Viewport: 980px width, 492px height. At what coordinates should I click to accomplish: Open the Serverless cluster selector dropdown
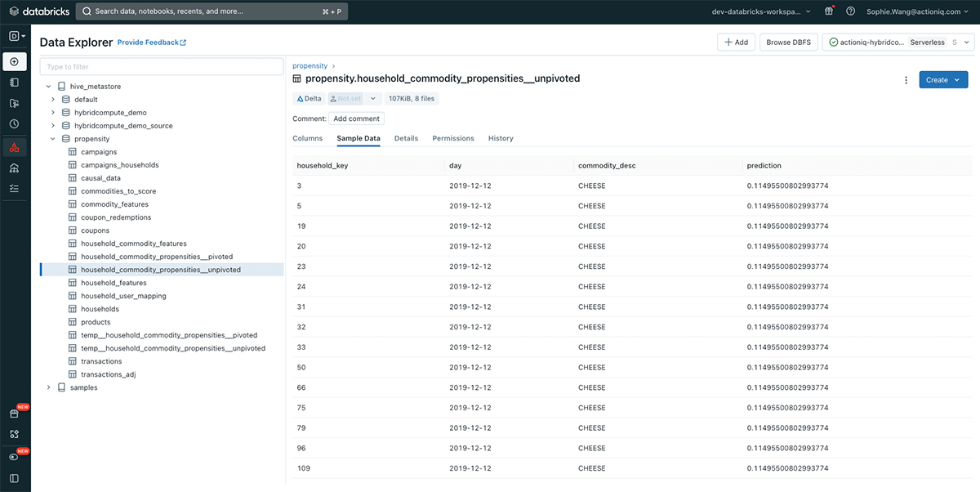[930, 42]
